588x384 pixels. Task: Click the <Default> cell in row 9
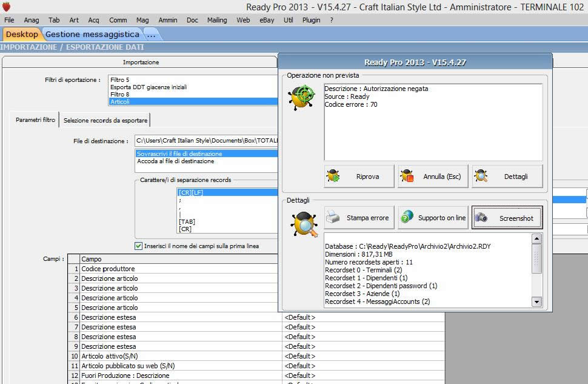pyautogui.click(x=363, y=346)
